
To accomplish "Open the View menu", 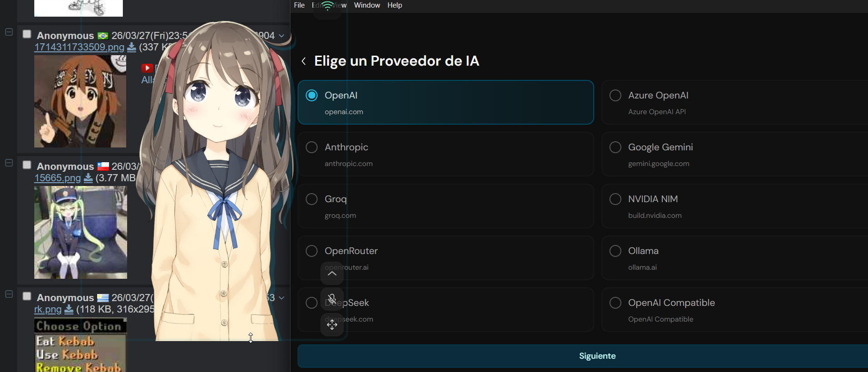I will (340, 5).
